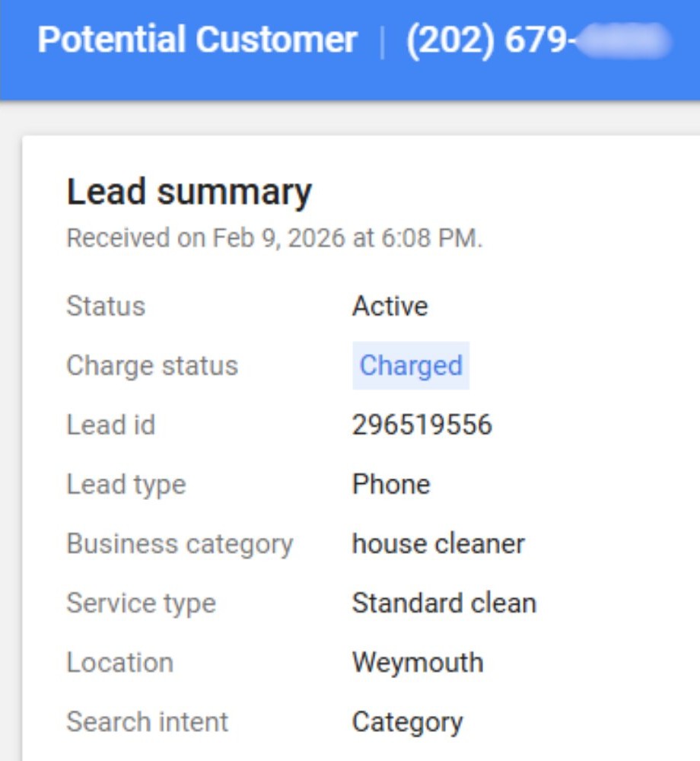Viewport: 700px width, 761px height.
Task: Click the Charge status label
Action: [x=152, y=366]
